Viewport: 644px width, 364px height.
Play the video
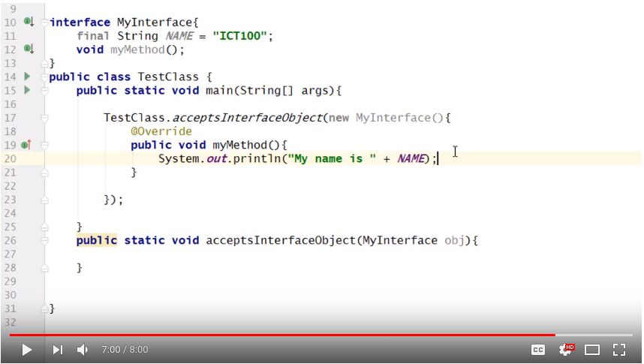(x=27, y=350)
